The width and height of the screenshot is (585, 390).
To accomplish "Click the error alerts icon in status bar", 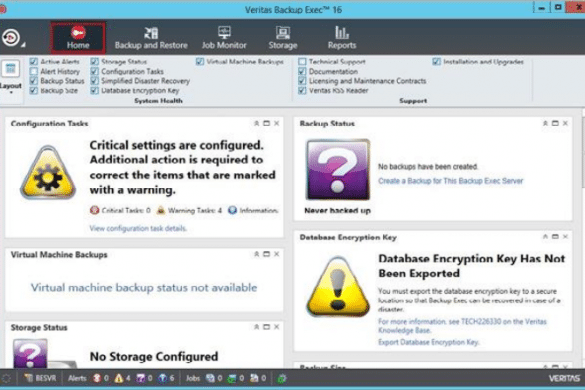I will (97, 378).
